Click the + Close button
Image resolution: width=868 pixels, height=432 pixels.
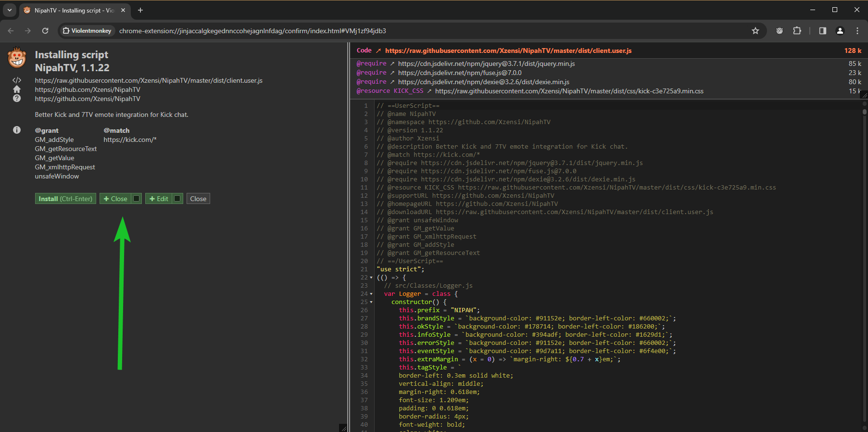115,199
